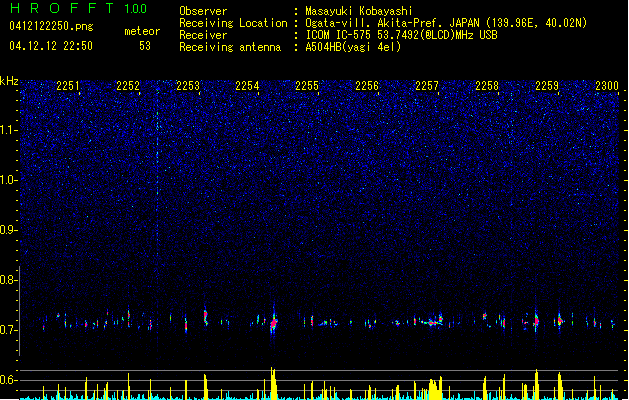The image size is (629, 400).
Task: Click the 0.6 kHz frequency axis label
Action: 9,380
